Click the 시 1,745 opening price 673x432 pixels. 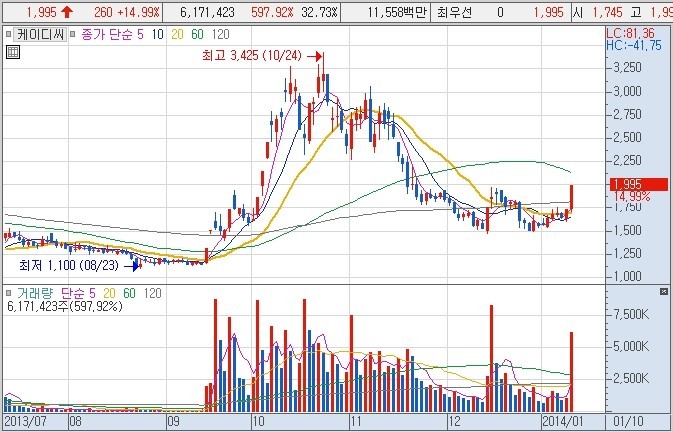597,12
